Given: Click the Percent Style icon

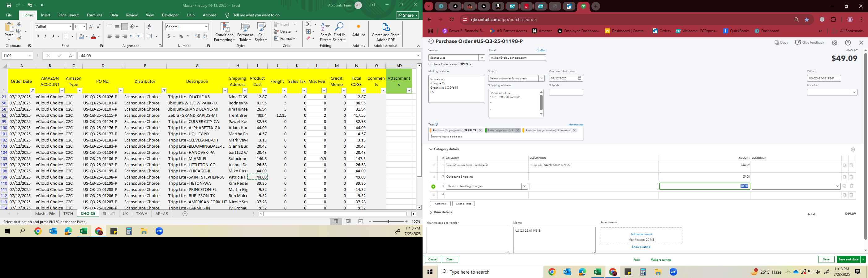Looking at the screenshot, I should (x=181, y=36).
